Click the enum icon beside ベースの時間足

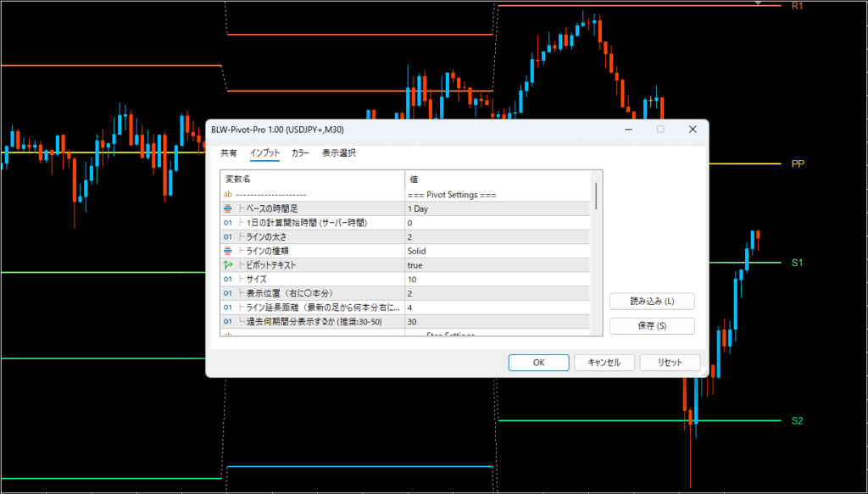tap(227, 208)
